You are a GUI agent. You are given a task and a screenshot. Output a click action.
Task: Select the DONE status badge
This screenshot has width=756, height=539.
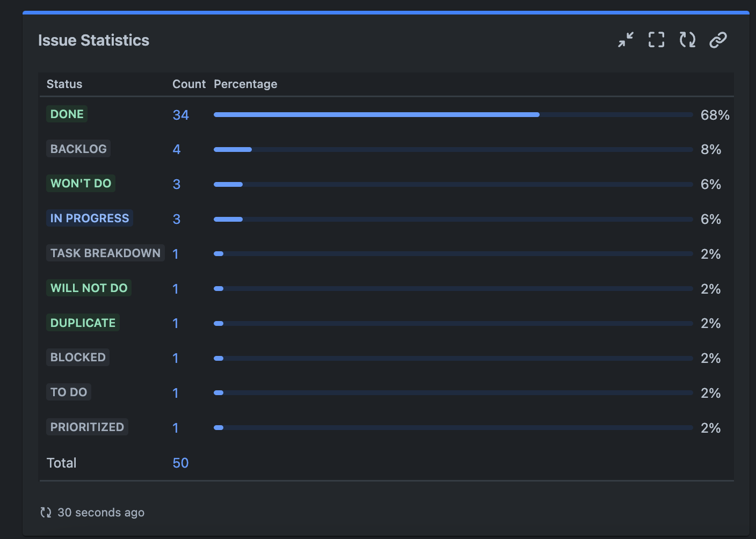[x=67, y=114]
